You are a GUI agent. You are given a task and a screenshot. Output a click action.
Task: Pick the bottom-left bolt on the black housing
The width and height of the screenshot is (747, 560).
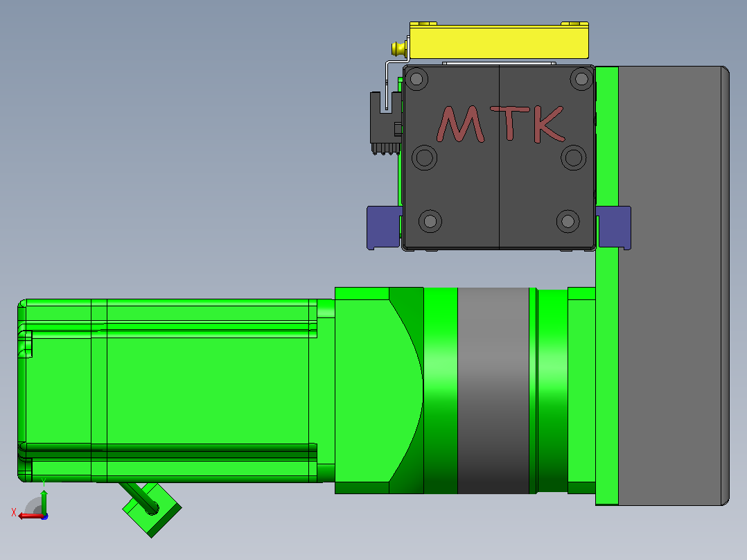(430, 221)
